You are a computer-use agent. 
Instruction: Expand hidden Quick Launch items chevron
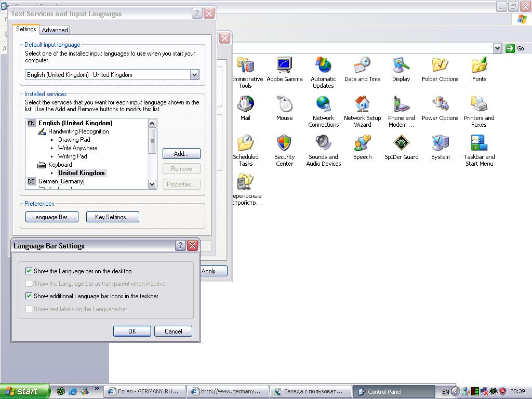[97, 389]
